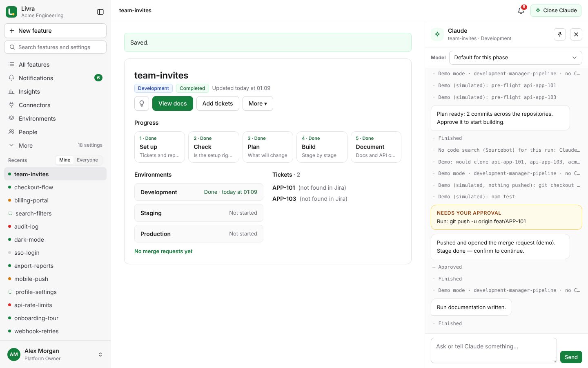The height and width of the screenshot is (368, 588).
Task: Select the Production environment row
Action: coord(199,234)
